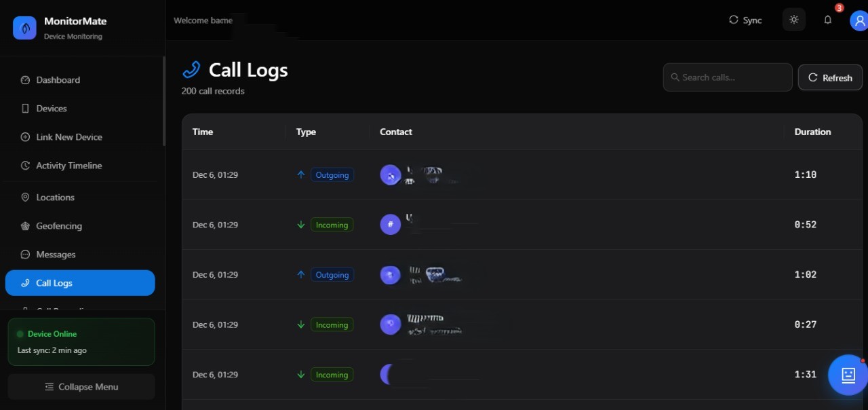Click the MonitorMate logo icon
Viewport: 868px width, 410px height.
24,28
